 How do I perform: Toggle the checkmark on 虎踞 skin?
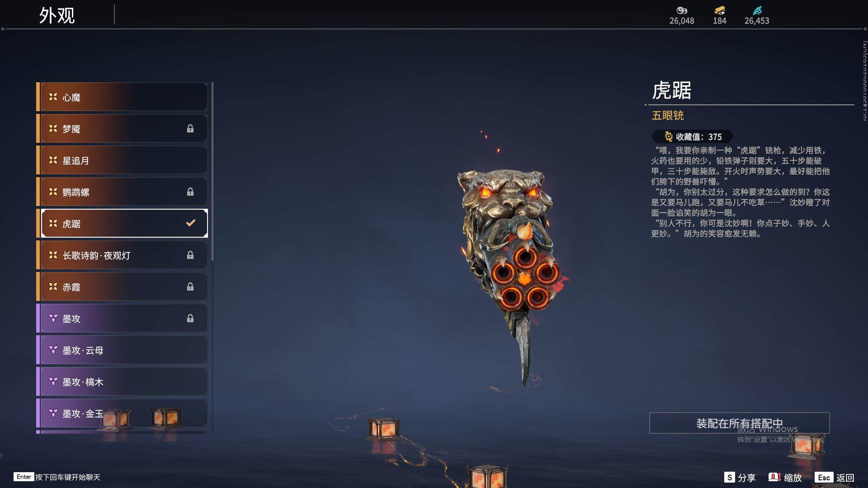coord(191,223)
